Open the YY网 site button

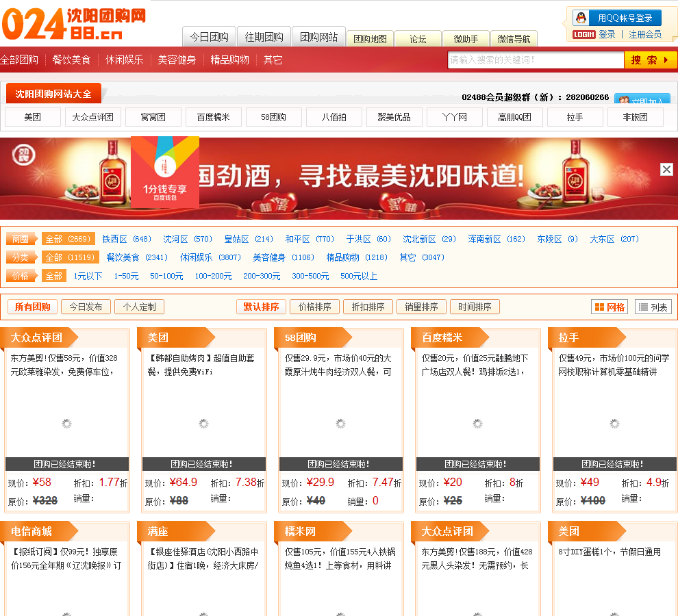pos(455,117)
